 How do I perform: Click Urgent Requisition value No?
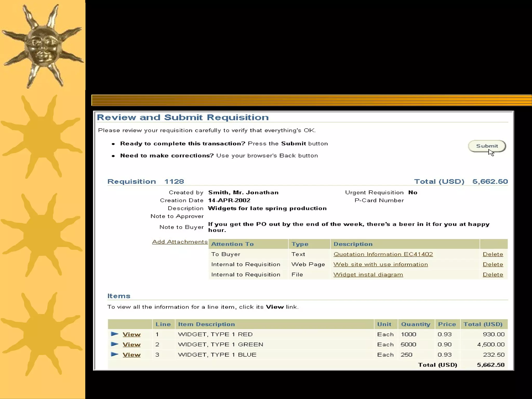(x=413, y=192)
